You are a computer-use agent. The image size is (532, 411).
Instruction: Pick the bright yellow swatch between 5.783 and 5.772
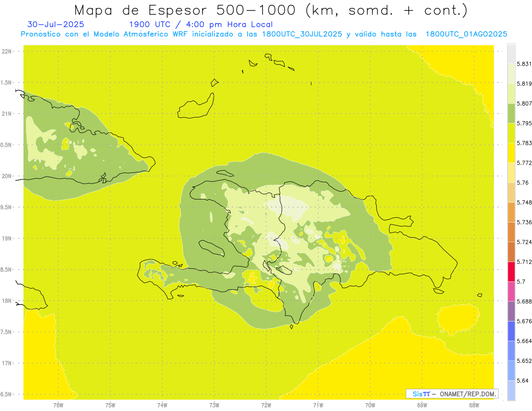pyautogui.click(x=511, y=153)
